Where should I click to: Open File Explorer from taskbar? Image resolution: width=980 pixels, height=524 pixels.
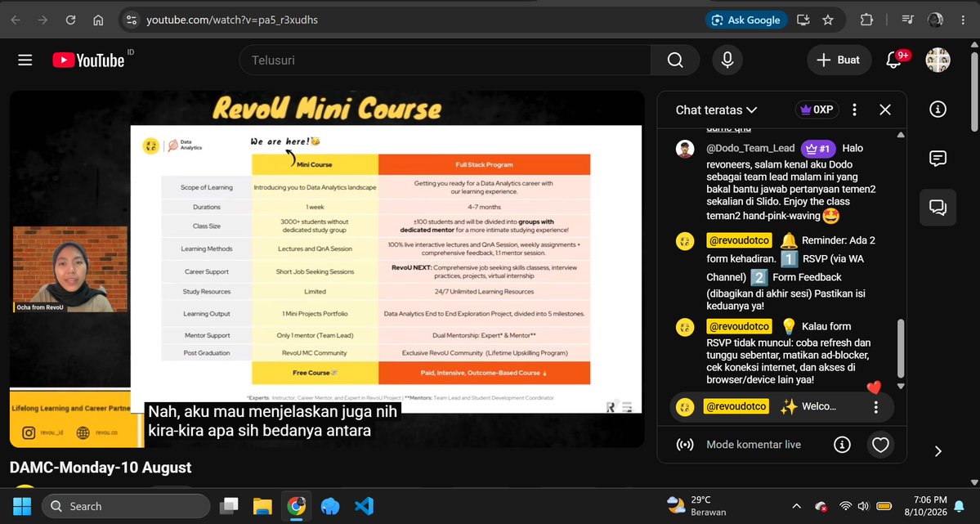click(262, 506)
